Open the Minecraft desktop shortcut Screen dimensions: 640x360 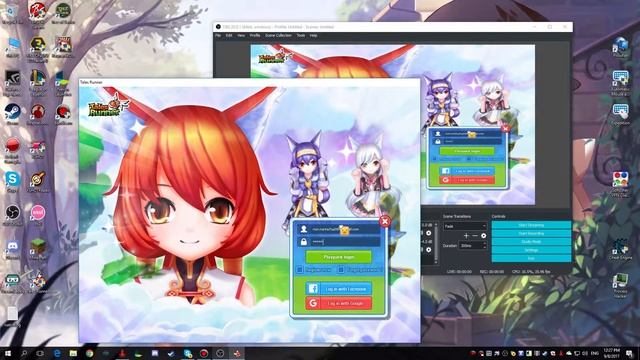[x=38, y=246]
